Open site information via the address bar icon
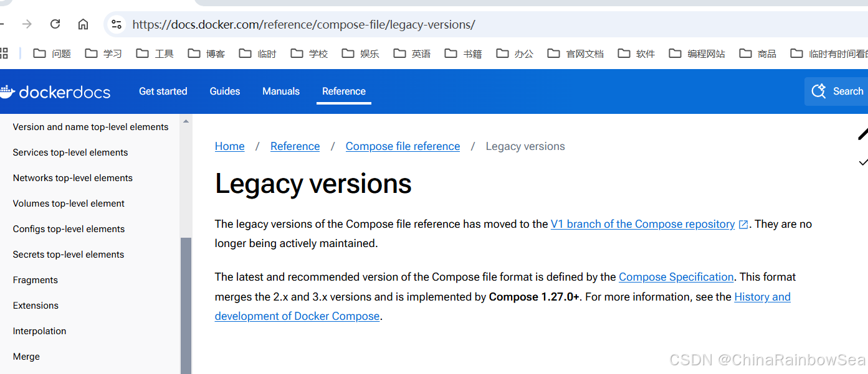Image resolution: width=868 pixels, height=374 pixels. point(116,24)
